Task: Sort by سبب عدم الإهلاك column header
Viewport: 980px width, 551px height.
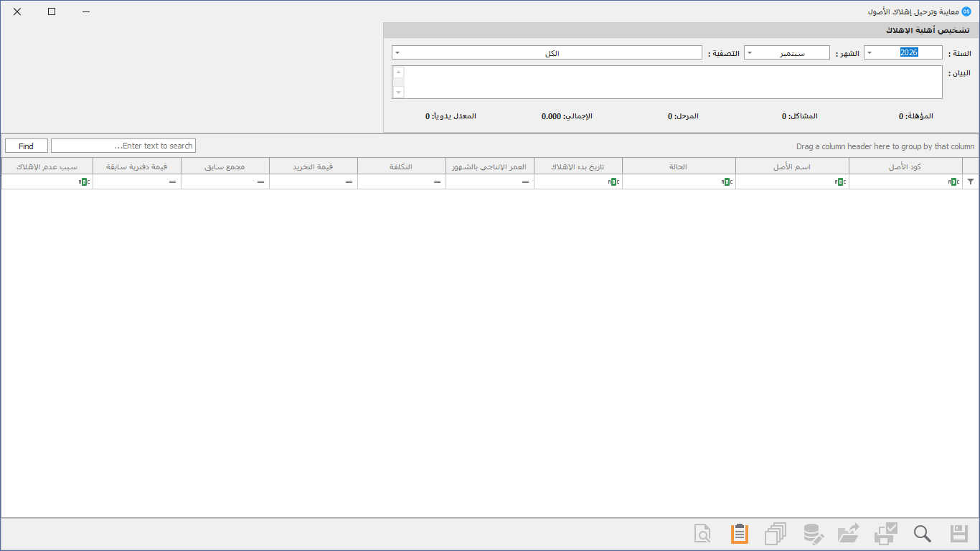Action: click(x=47, y=166)
